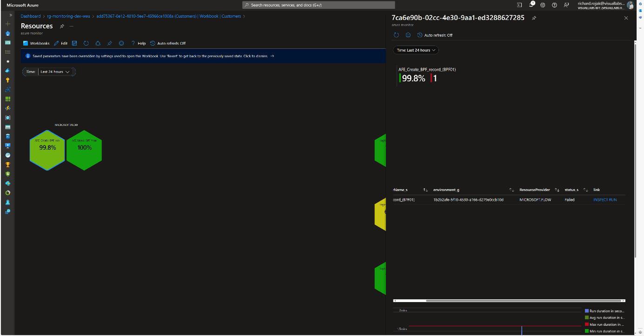
Task: Open the yellow key icon in the sidebar
Action: click(x=7, y=80)
